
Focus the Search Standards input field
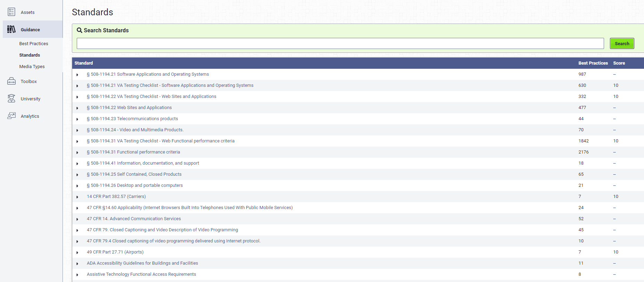pos(340,43)
